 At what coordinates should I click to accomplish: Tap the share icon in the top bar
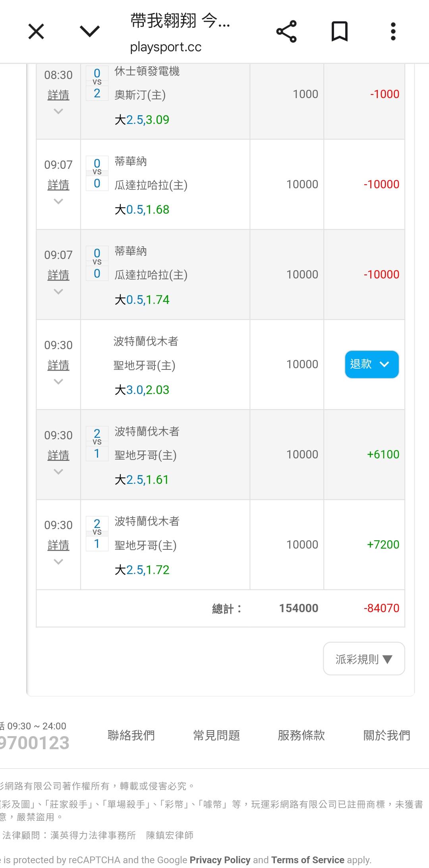tap(286, 31)
